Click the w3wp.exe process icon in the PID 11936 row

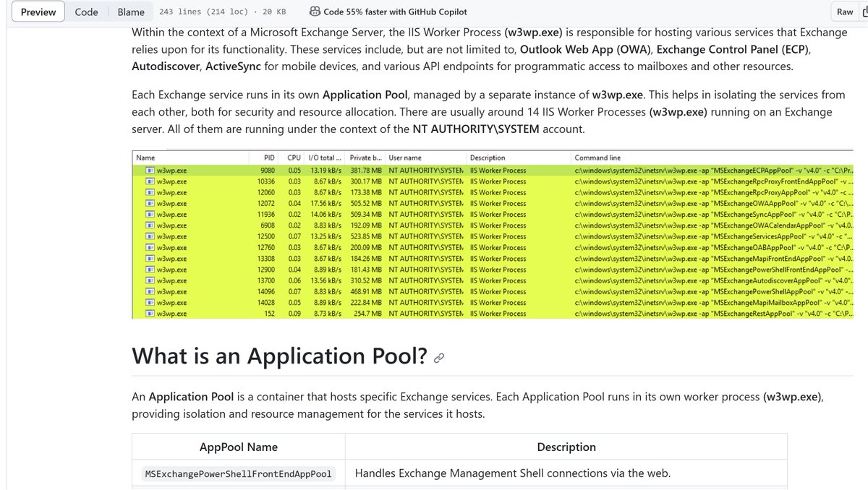[x=150, y=215]
